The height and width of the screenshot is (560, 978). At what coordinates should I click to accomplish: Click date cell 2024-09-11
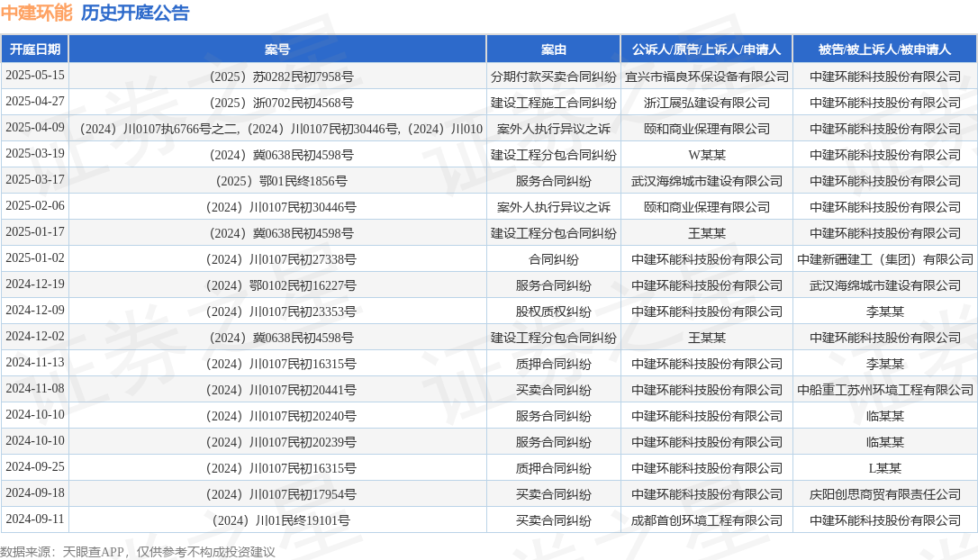[35, 520]
